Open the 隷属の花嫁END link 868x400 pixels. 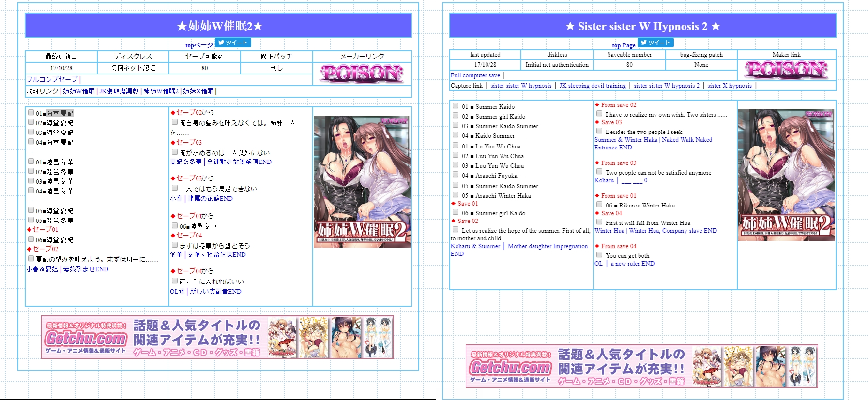210,198
